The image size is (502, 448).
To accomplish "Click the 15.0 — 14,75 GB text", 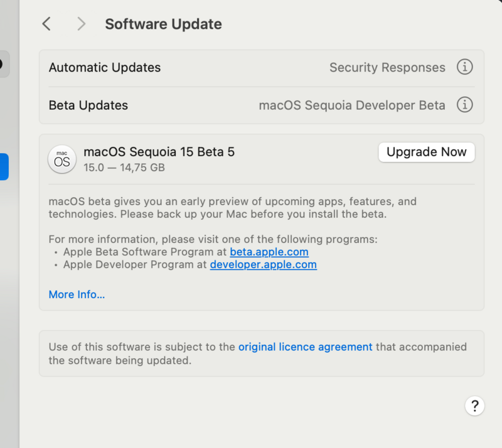I will pos(124,168).
